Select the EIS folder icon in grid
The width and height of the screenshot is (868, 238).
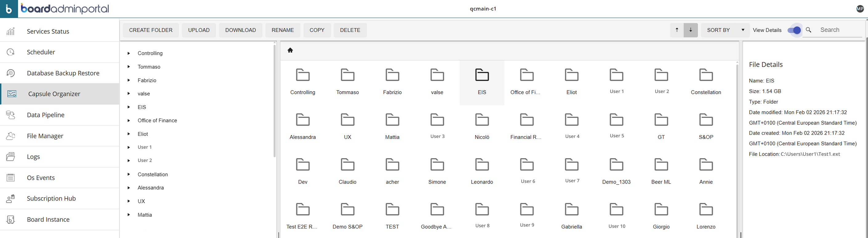482,75
